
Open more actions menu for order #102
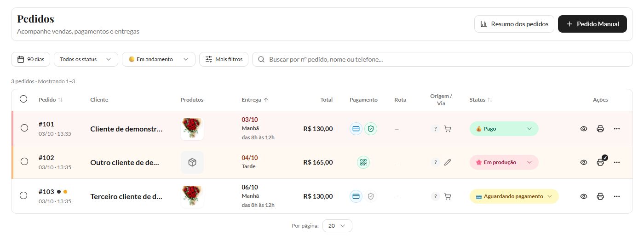tap(617, 162)
